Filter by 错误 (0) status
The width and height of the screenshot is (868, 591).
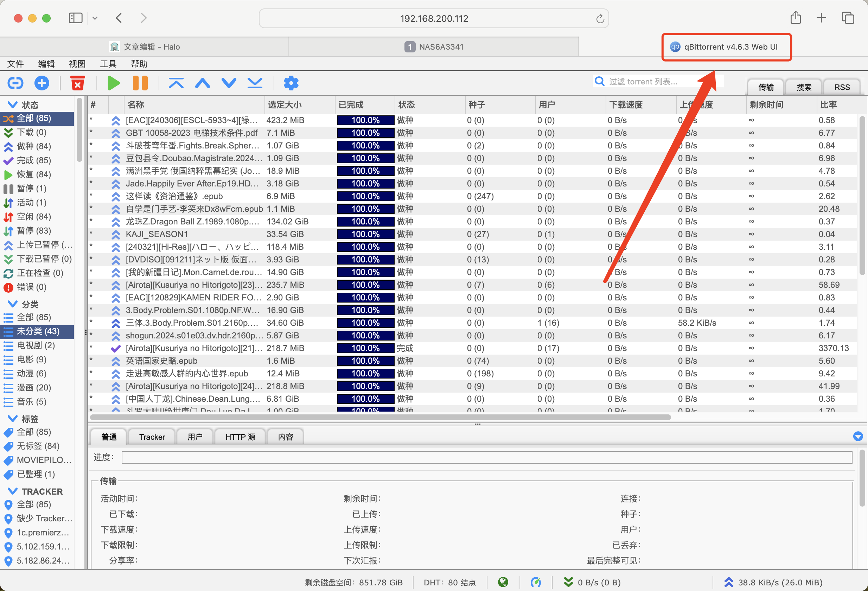[37, 287]
